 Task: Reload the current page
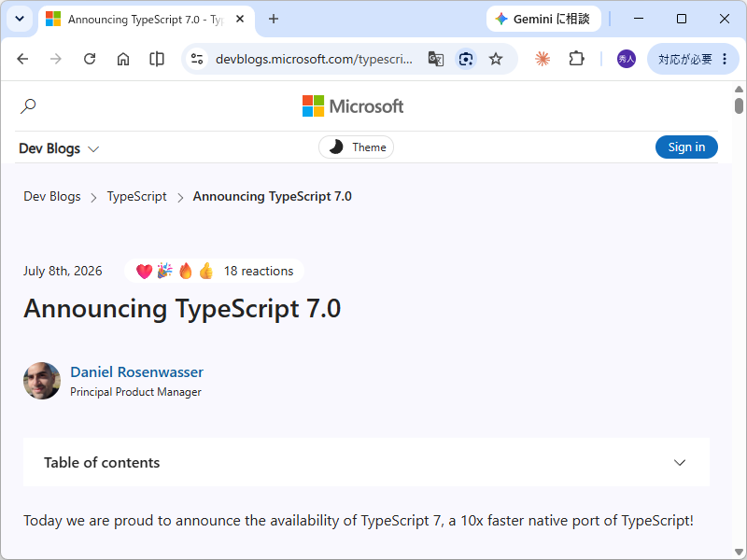(90, 59)
